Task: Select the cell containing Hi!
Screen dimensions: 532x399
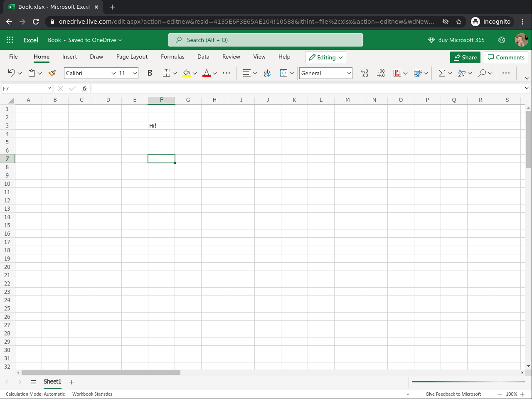Action: tap(161, 126)
